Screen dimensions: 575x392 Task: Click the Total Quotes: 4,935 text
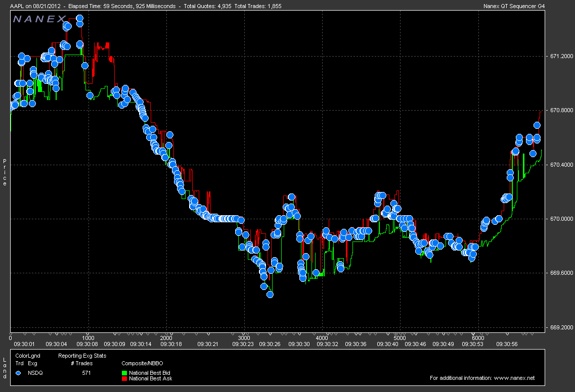coord(207,6)
